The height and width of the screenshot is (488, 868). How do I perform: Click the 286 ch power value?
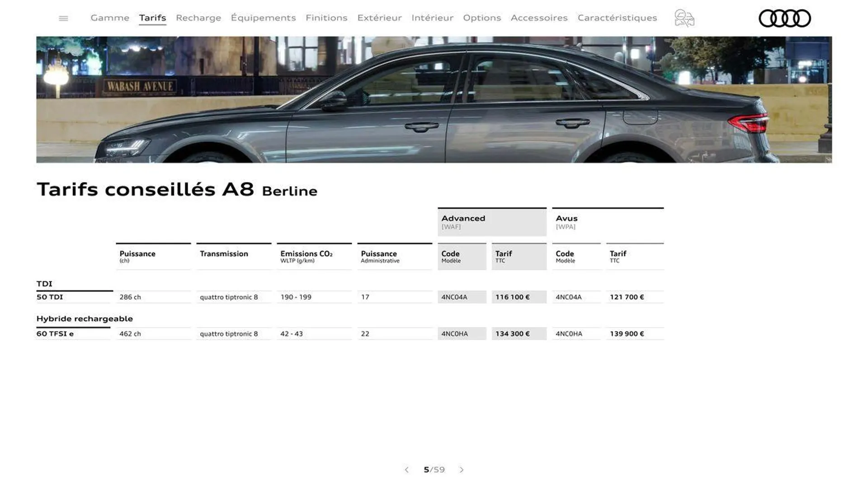click(130, 297)
